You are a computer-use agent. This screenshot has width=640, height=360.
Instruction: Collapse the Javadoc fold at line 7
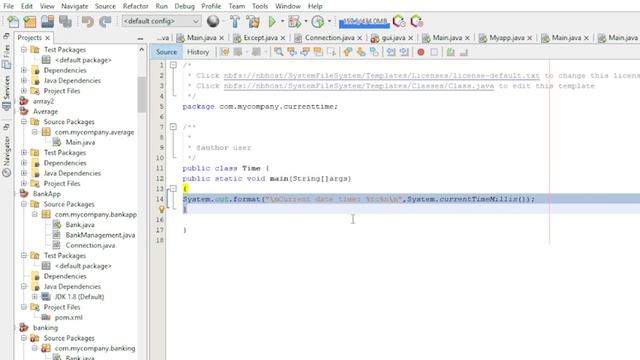(x=173, y=127)
